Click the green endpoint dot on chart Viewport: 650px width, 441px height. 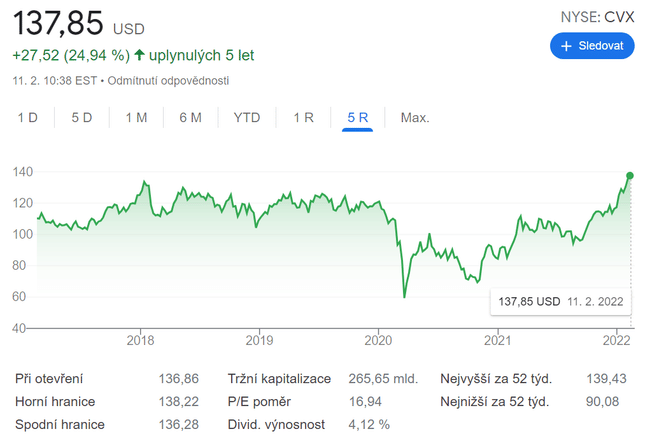point(630,176)
